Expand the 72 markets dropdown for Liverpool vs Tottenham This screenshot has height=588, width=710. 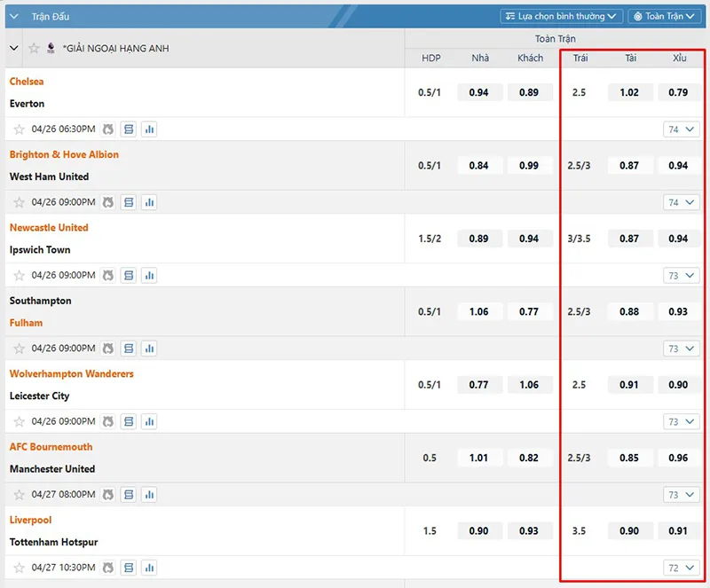pyautogui.click(x=682, y=568)
